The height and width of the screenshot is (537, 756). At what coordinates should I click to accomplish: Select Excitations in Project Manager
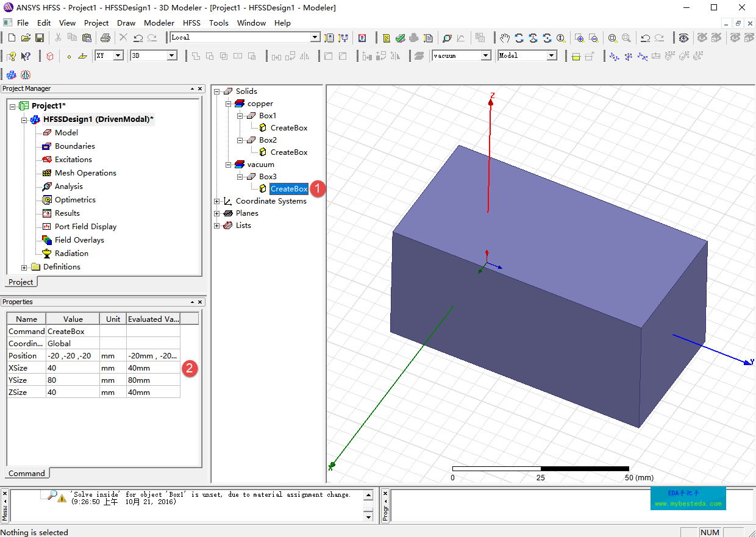pos(73,160)
